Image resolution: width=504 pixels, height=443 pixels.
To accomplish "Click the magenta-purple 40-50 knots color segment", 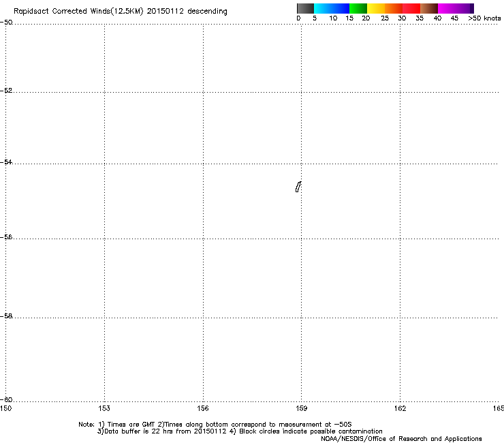I will pyautogui.click(x=456, y=8).
